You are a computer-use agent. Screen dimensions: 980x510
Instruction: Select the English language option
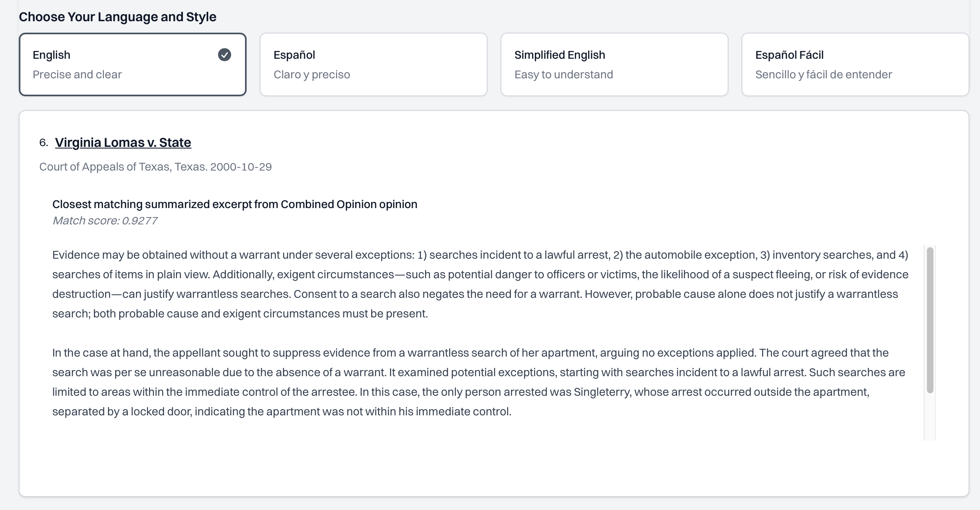[133, 64]
